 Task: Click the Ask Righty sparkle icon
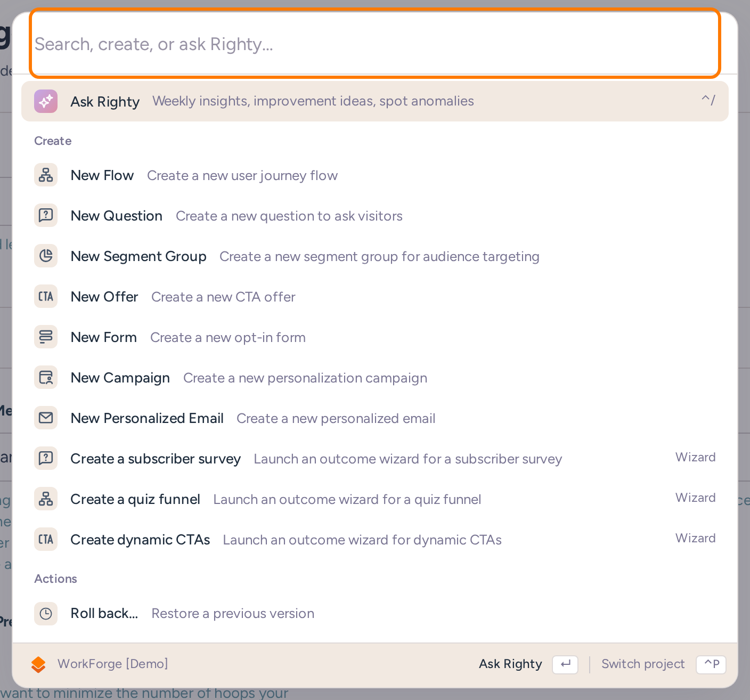click(46, 101)
